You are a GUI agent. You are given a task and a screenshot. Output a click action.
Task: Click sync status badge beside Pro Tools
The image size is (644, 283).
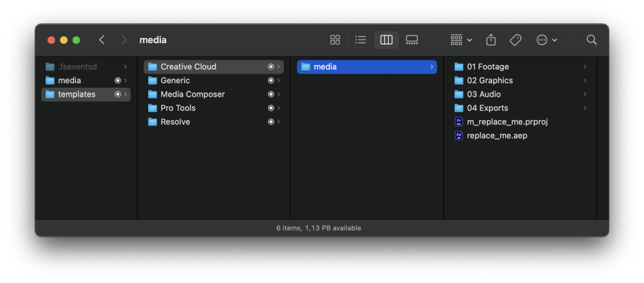click(x=271, y=108)
